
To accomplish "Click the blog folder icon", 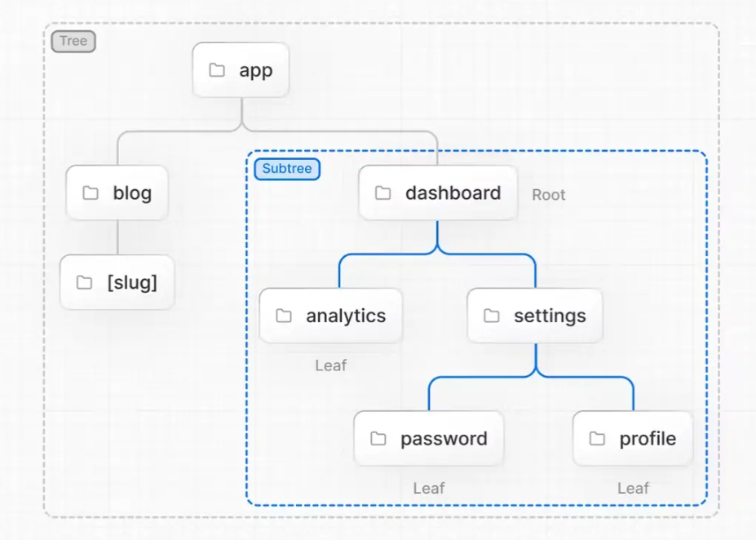I will pyautogui.click(x=91, y=193).
